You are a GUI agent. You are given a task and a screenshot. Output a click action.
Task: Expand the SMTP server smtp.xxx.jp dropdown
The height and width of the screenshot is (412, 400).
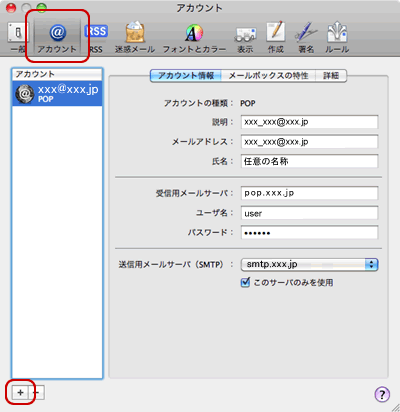[x=309, y=265]
